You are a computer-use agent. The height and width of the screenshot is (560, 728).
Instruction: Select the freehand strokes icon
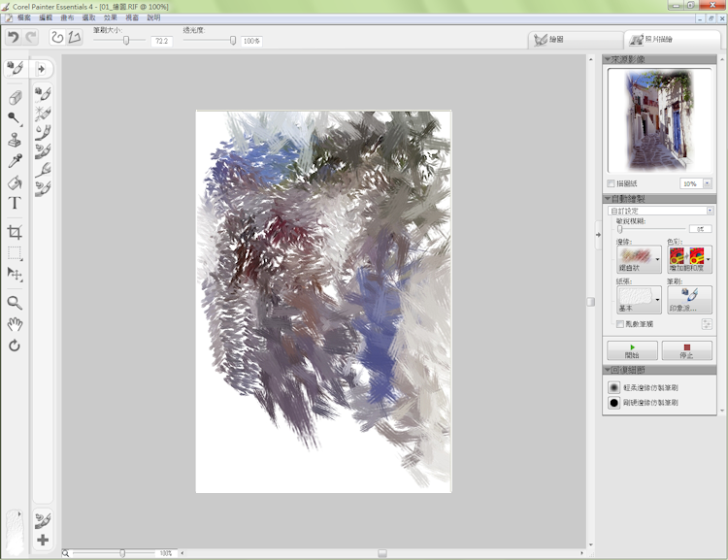click(57, 37)
